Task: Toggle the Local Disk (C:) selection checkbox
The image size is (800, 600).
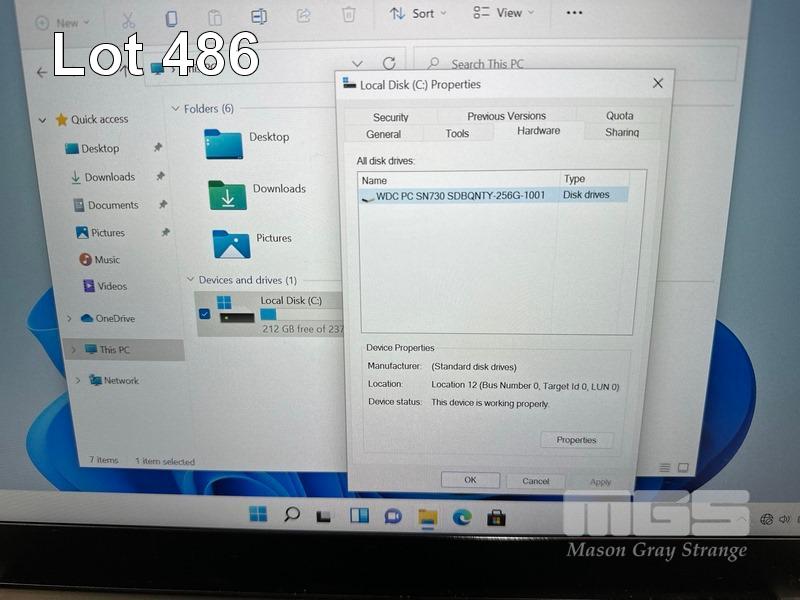Action: pos(205,314)
